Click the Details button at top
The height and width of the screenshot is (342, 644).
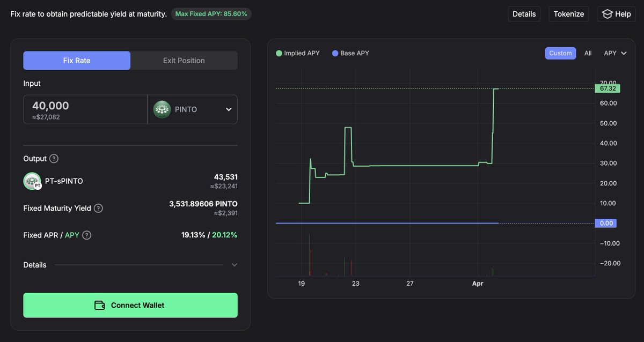click(524, 14)
